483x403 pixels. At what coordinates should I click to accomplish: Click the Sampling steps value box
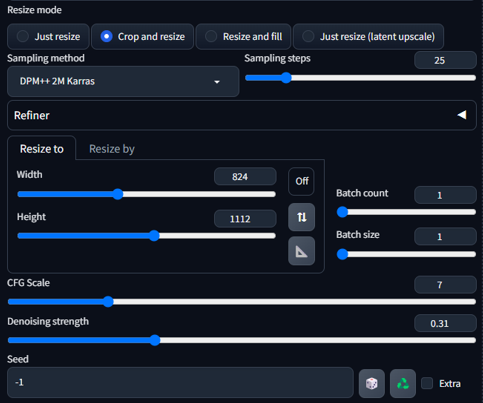point(445,60)
